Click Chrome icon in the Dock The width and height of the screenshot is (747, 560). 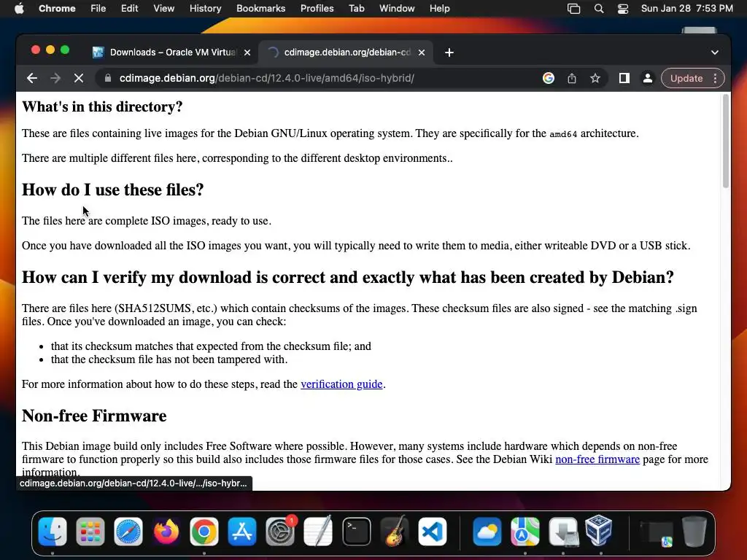[x=204, y=532]
